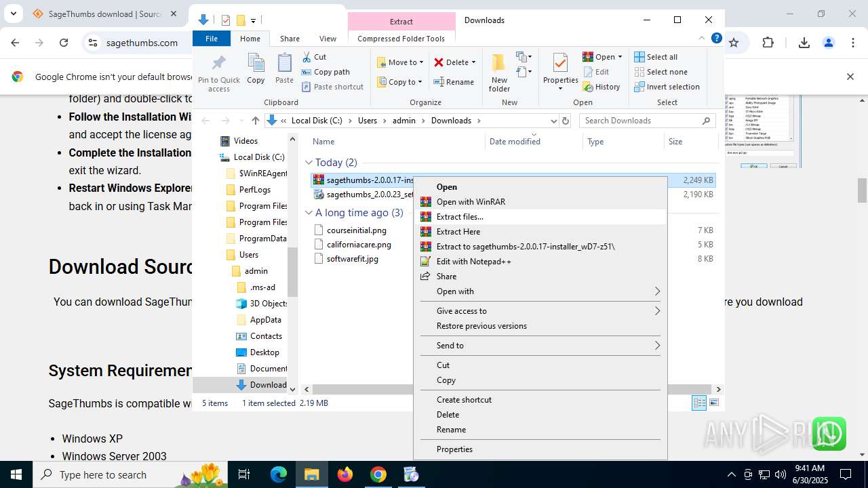This screenshot has width=868, height=488.
Task: Click Invert selection in ribbon
Action: pyautogui.click(x=667, y=87)
